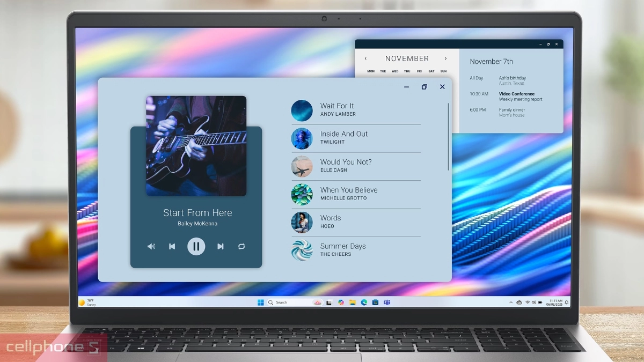Choose "When You Believe" from the playlist

point(348,194)
